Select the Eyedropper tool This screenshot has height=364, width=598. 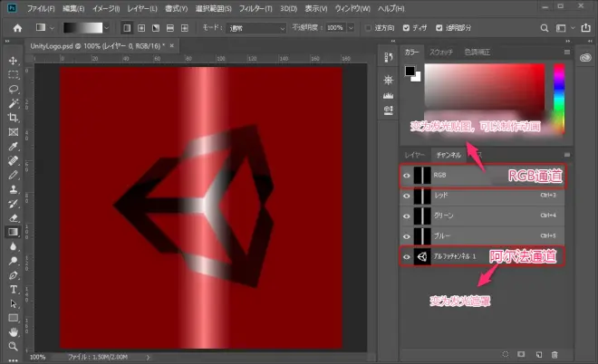tap(14, 147)
